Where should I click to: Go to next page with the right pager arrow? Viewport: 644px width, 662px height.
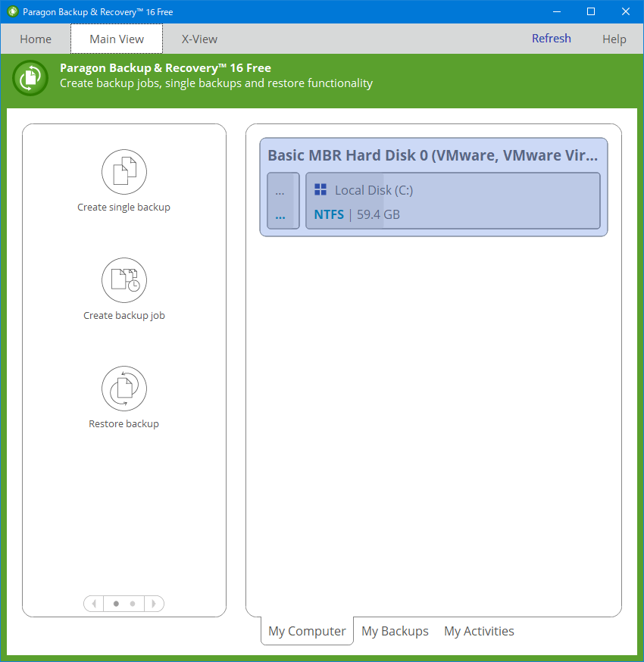point(154,604)
